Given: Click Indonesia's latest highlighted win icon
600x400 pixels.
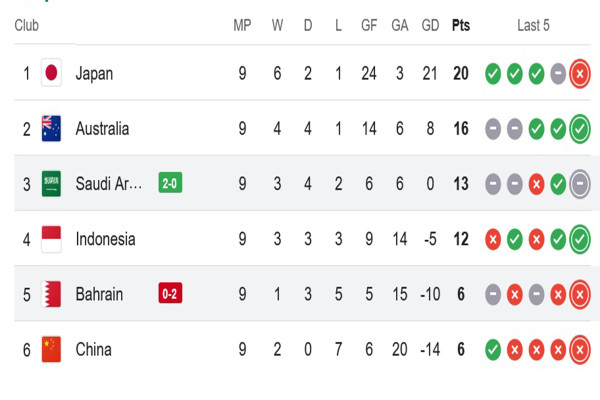Looking at the screenshot, I should point(580,239).
